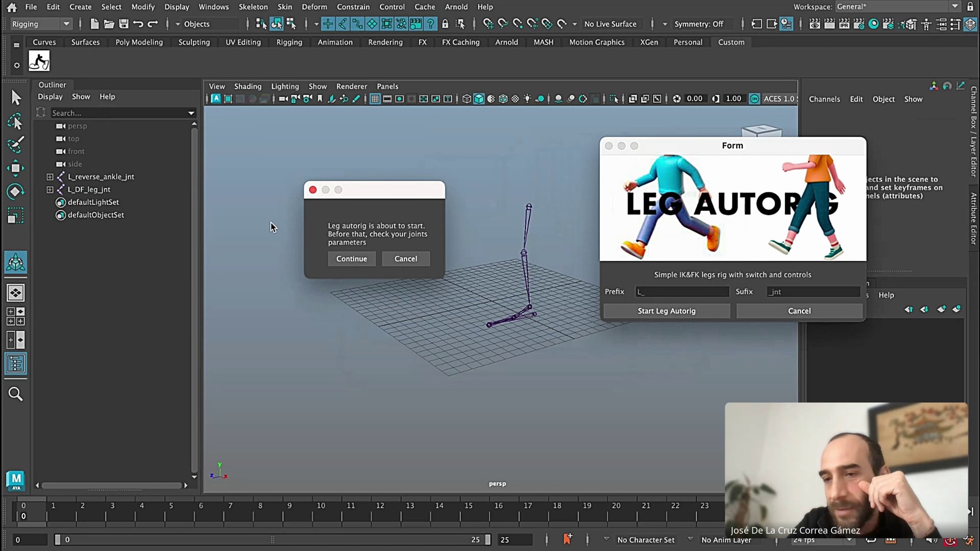Toggle Symmetry Off setting
Viewport: 980px width, 551px height.
[698, 24]
